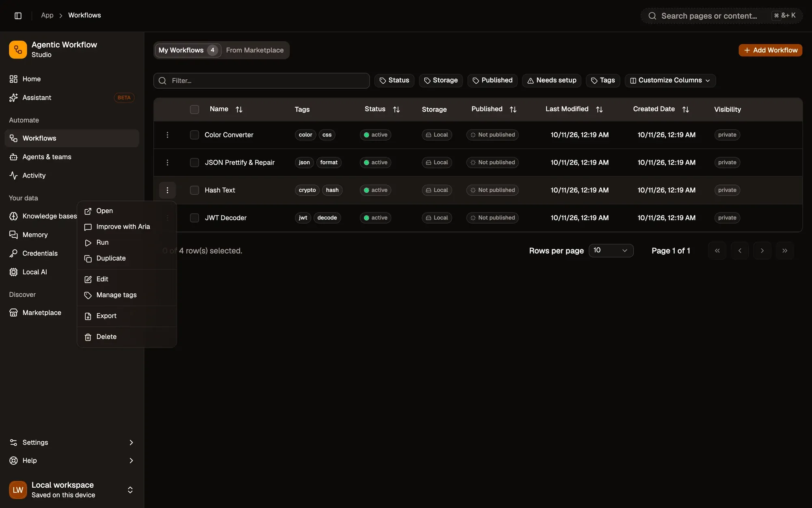The image size is (812, 508).
Task: Open the Rows per page dropdown
Action: pyautogui.click(x=611, y=250)
